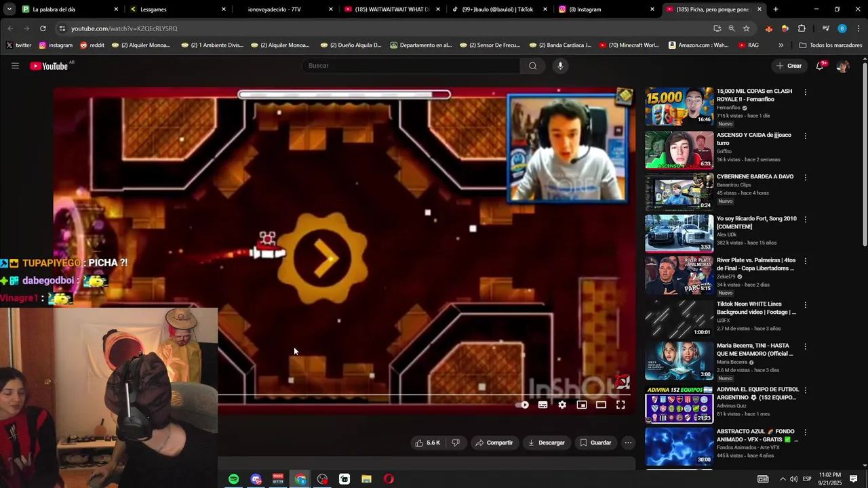This screenshot has height=488, width=868.
Task: Open the YouTube hamburger guide menu
Action: tap(15, 66)
